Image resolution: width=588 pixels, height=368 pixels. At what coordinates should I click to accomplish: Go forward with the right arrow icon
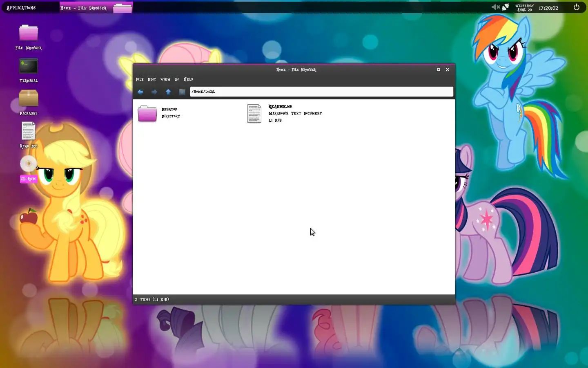pyautogui.click(x=154, y=92)
